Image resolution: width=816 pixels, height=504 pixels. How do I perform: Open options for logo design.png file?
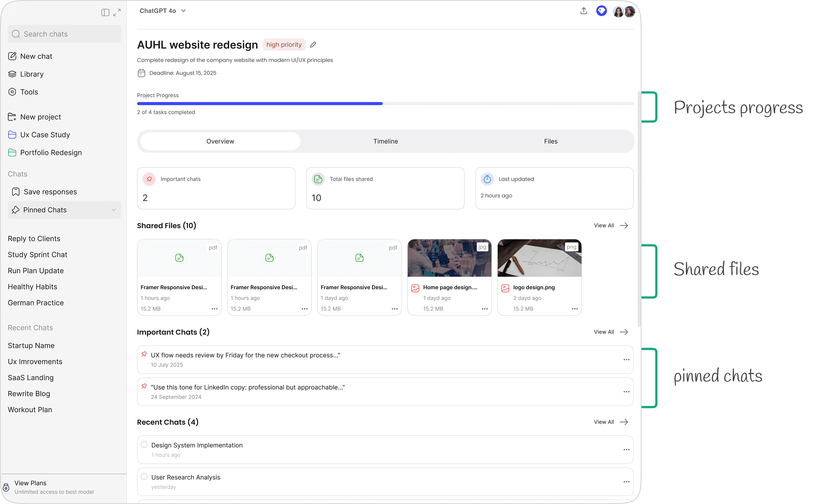point(575,309)
